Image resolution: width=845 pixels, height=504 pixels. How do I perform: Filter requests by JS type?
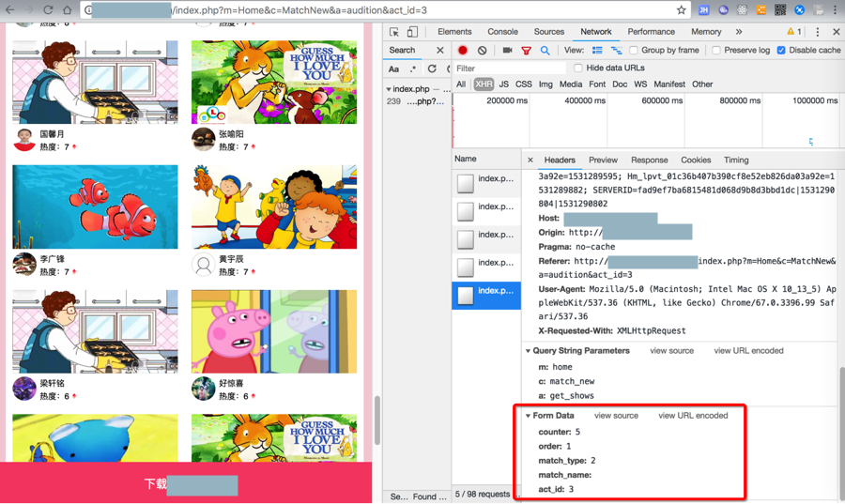(504, 84)
